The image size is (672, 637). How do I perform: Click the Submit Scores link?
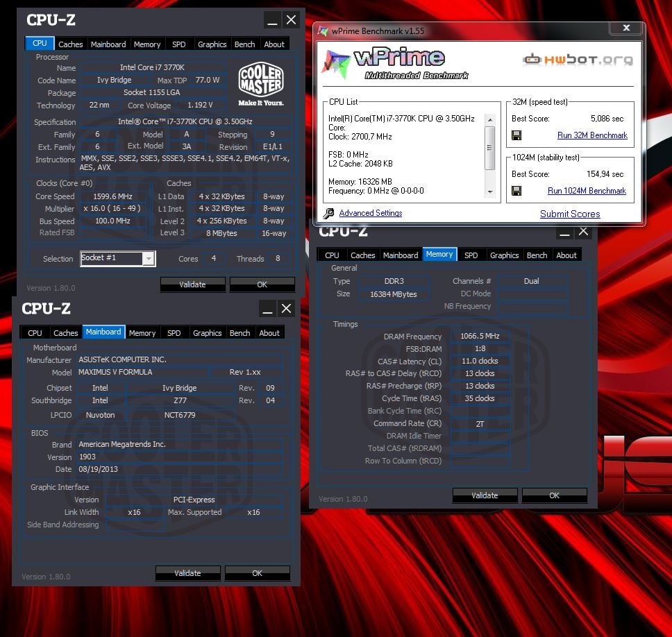570,214
